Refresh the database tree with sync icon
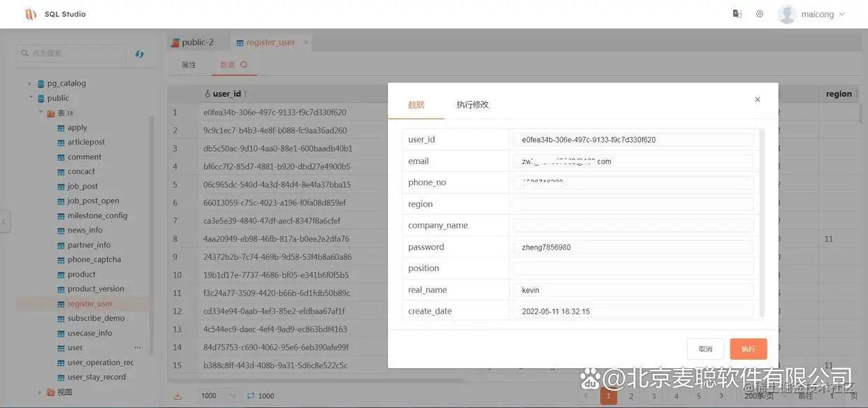868x408 pixels. (140, 54)
